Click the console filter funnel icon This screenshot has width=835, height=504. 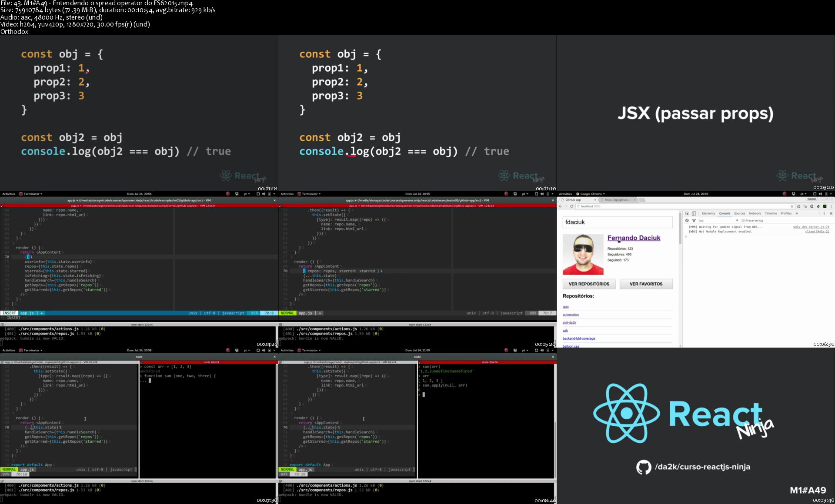(x=694, y=220)
